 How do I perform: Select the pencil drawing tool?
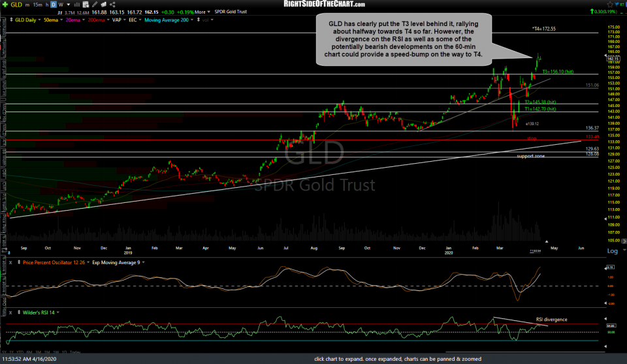(95, 5)
